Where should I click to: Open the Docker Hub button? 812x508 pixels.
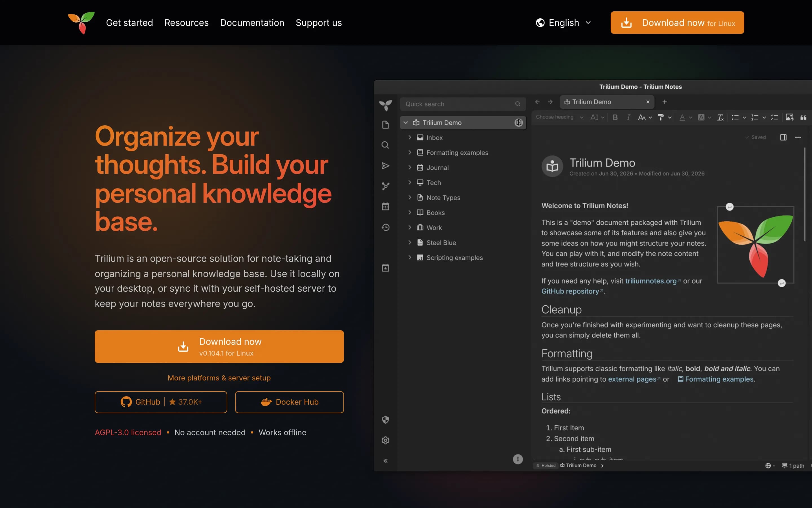pyautogui.click(x=289, y=402)
